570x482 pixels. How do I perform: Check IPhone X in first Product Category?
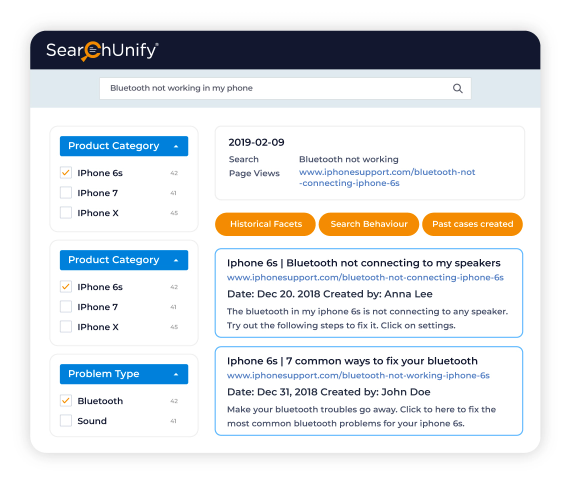pyautogui.click(x=66, y=213)
